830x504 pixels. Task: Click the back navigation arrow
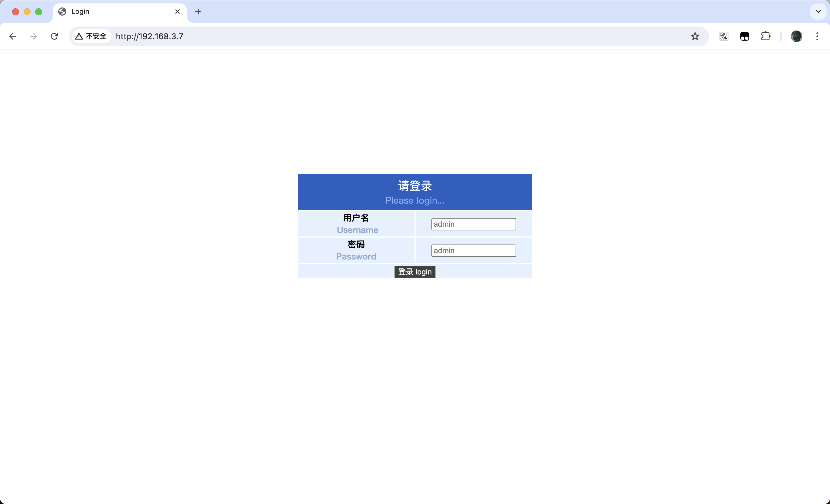13,36
